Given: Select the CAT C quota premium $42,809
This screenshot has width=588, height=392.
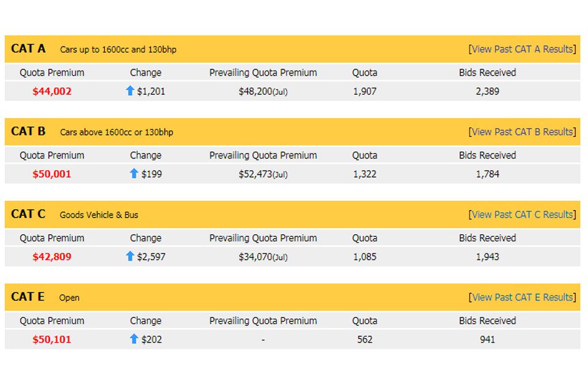Looking at the screenshot, I should click(52, 257).
